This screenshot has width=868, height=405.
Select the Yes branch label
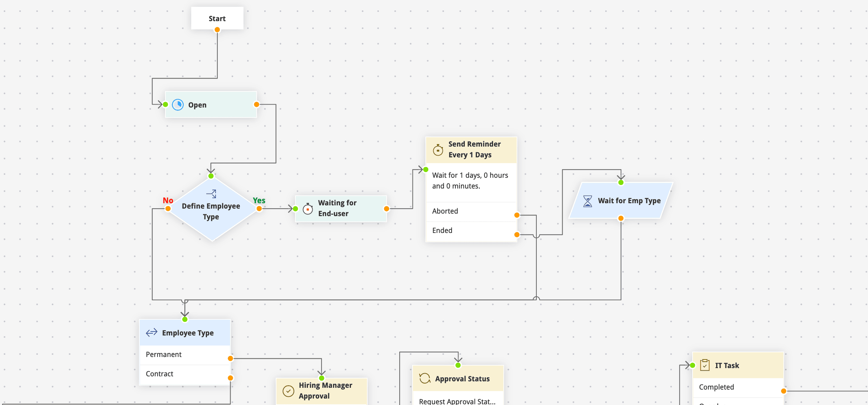259,200
